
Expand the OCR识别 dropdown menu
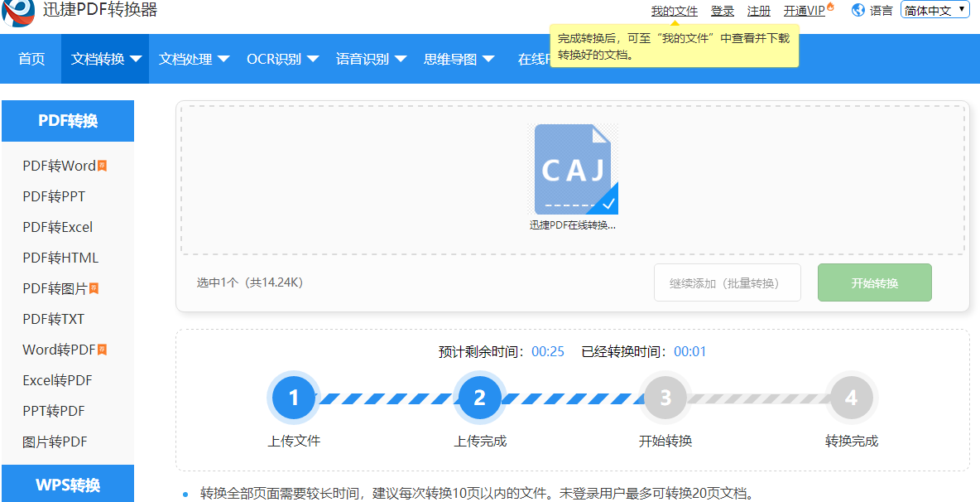point(282,58)
